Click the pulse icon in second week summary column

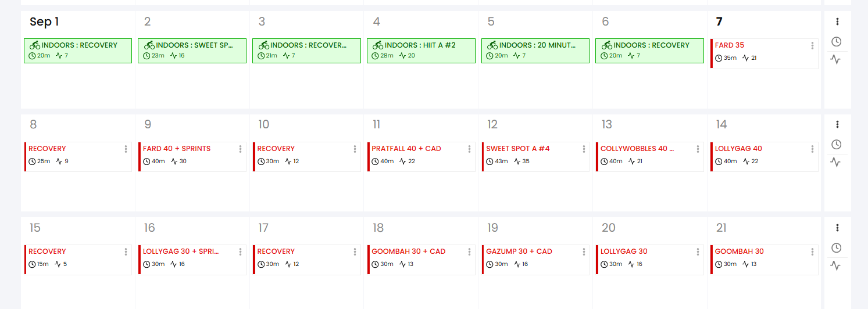[x=836, y=162]
